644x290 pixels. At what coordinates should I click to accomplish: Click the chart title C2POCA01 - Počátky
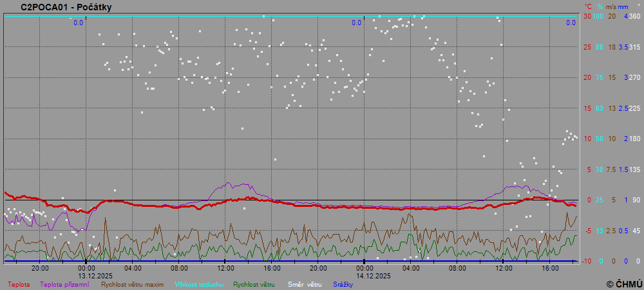pyautogui.click(x=59, y=7)
